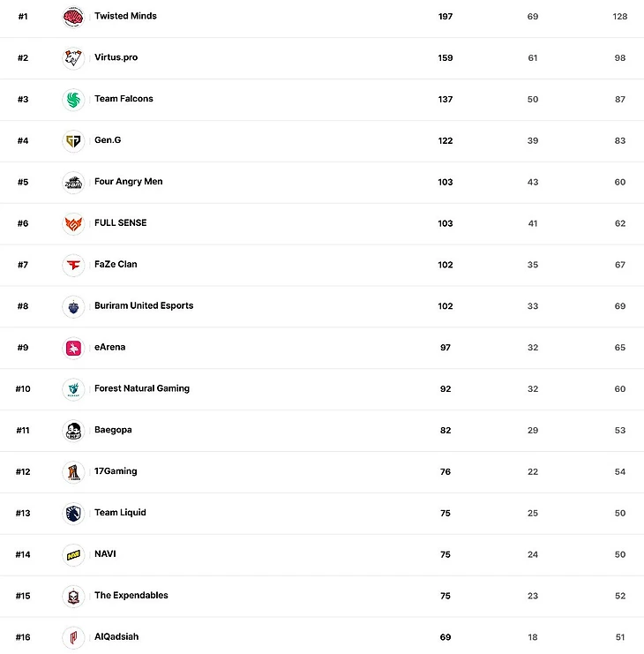Select the NAVI yellow logo

pos(74,554)
